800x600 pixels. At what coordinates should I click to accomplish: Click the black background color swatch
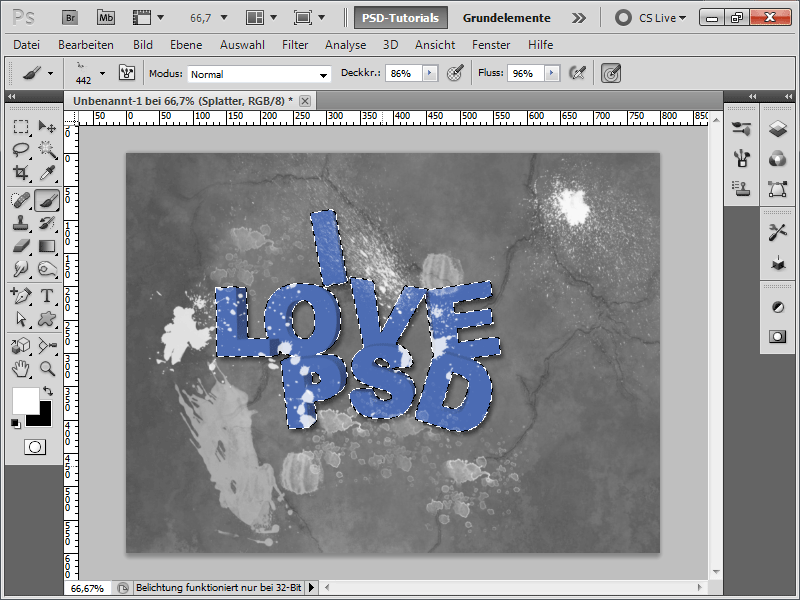pyautogui.click(x=43, y=418)
